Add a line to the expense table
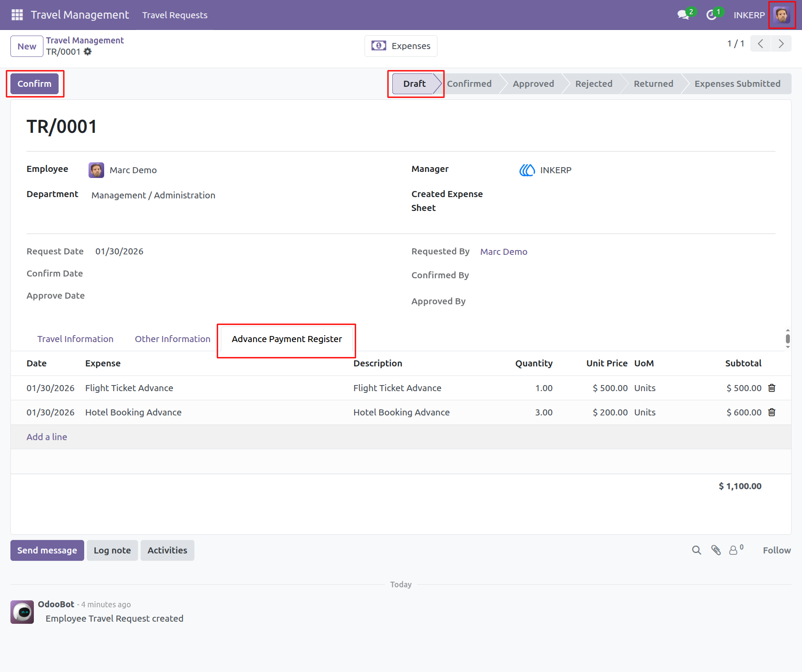The height and width of the screenshot is (672, 802). pos(47,437)
